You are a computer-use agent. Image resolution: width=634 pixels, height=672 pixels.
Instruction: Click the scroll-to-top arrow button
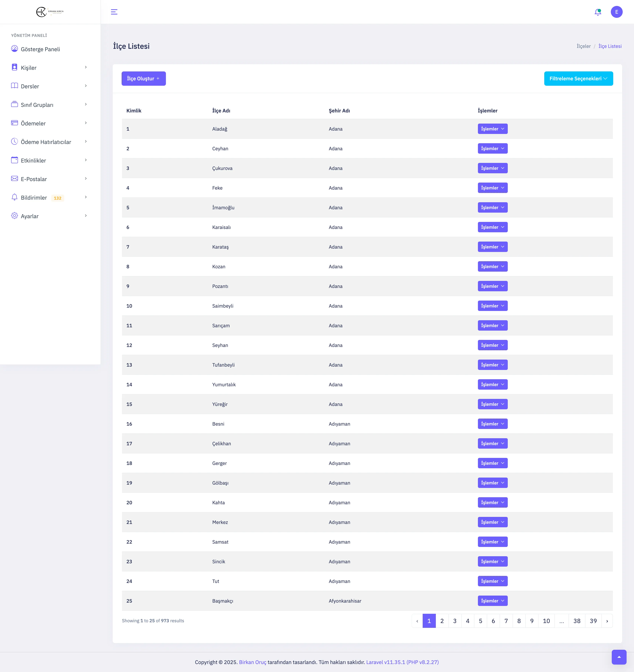click(619, 657)
